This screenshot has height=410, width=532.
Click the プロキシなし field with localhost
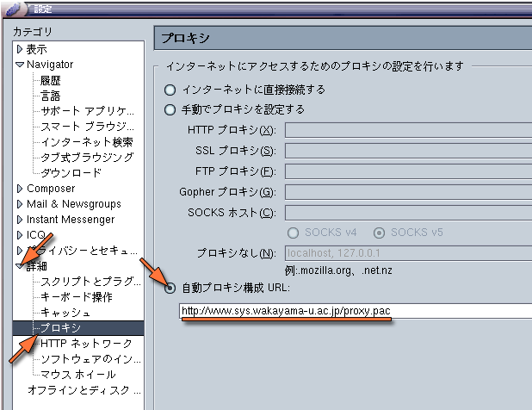[409, 253]
